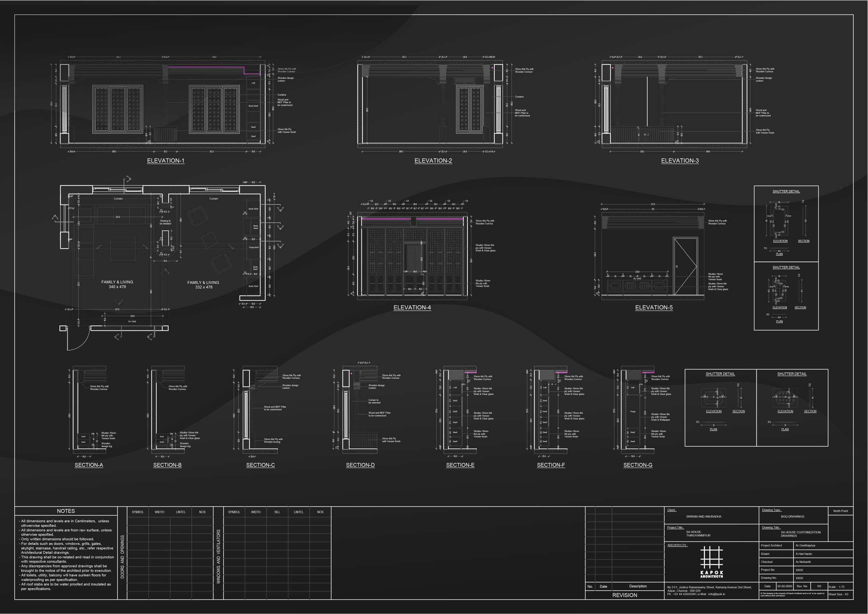868x614 pixels.
Task: Click the SECTION-D title label
Action: (360, 465)
